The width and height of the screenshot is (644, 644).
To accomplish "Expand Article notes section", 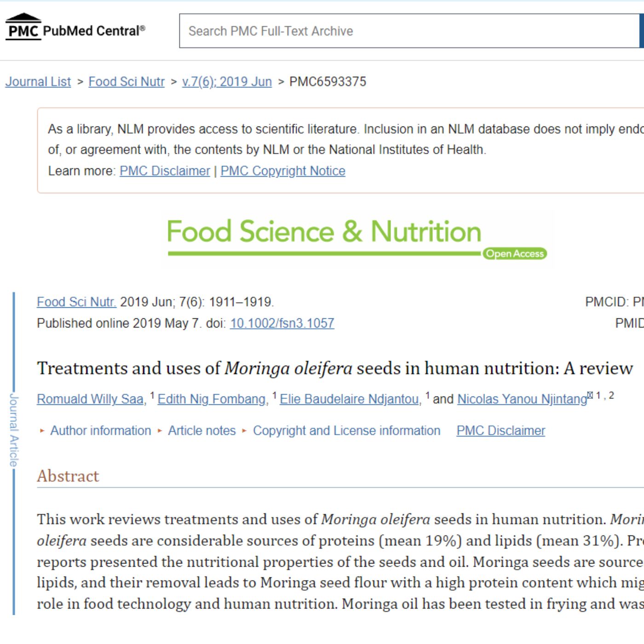I will tap(201, 431).
